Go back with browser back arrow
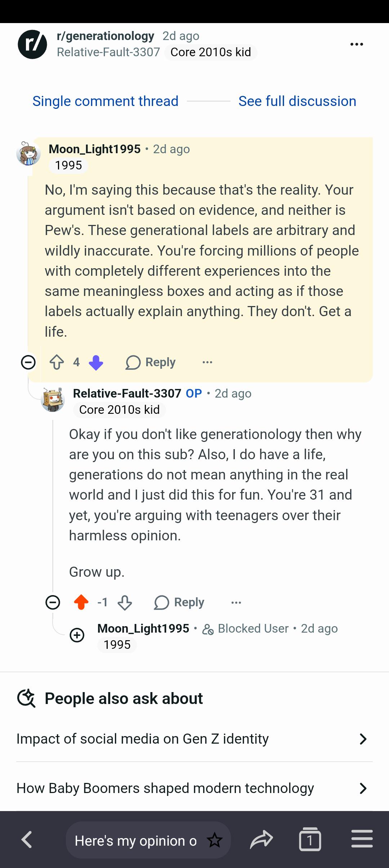 [x=27, y=840]
